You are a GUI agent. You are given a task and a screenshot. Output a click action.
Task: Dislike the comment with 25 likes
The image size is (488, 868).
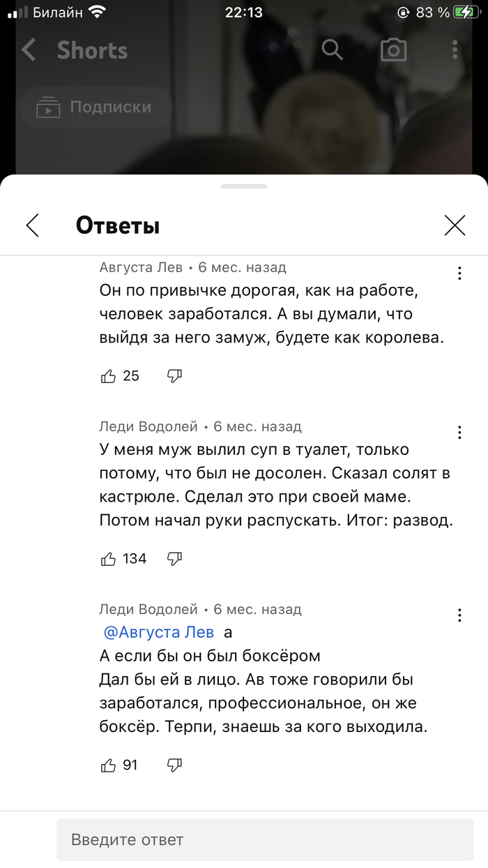(174, 376)
